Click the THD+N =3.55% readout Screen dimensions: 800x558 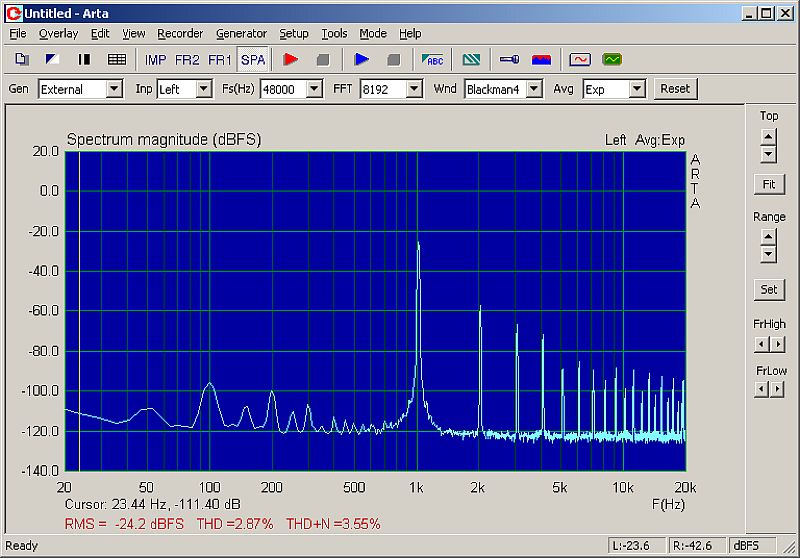click(333, 524)
